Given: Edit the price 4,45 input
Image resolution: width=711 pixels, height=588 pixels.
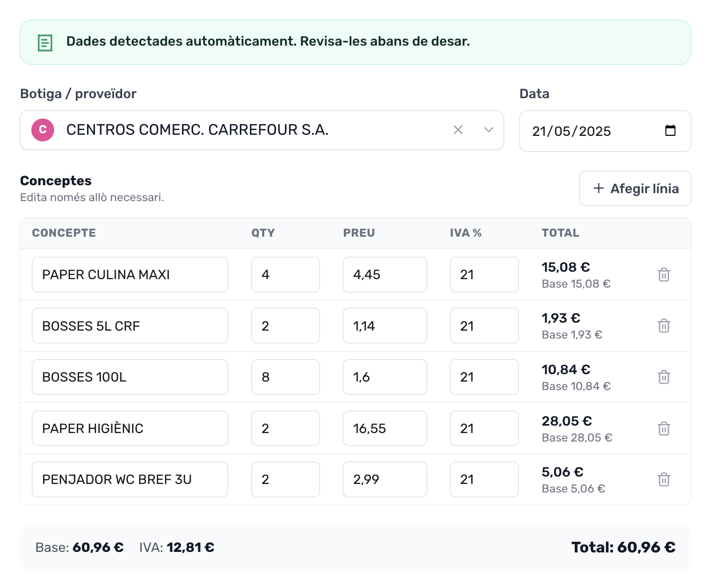Looking at the screenshot, I should (x=385, y=275).
